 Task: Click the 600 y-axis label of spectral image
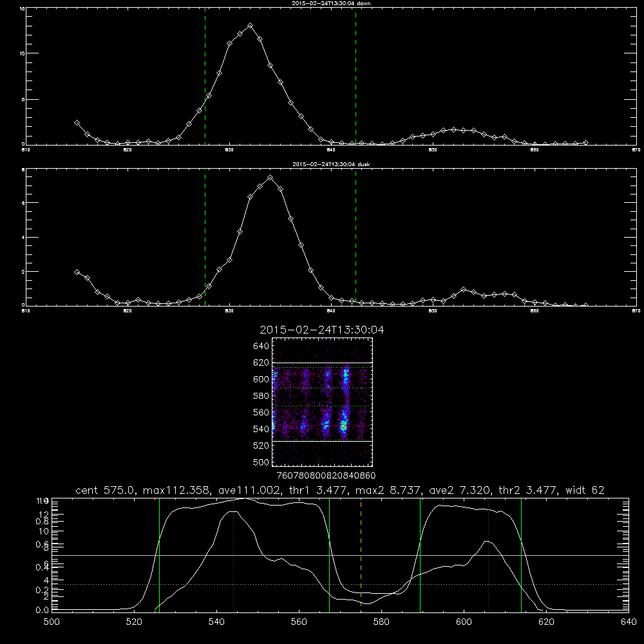tap(261, 379)
